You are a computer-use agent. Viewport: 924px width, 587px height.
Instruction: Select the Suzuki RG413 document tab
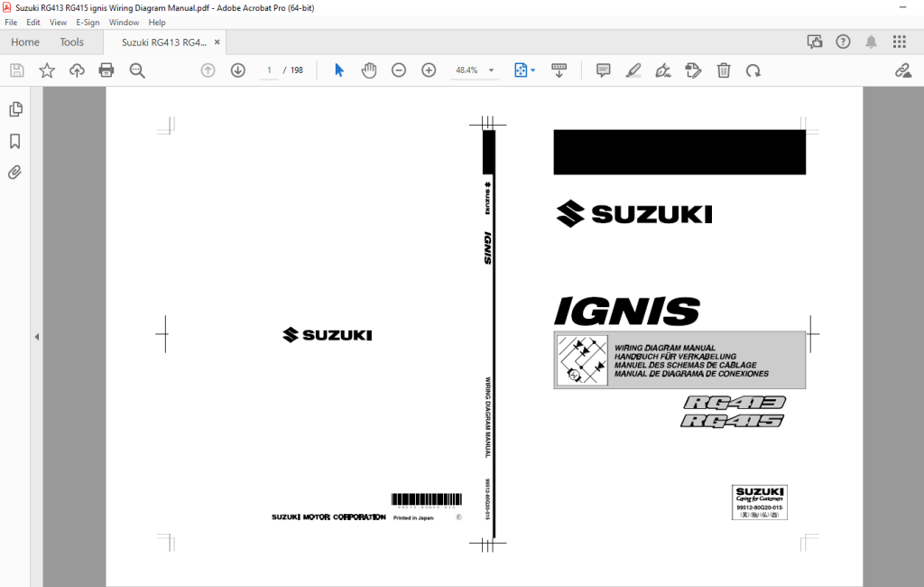pos(164,42)
